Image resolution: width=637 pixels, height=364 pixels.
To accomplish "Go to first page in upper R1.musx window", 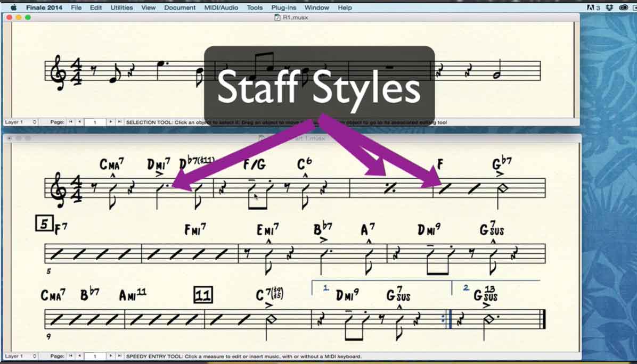I will [x=71, y=122].
